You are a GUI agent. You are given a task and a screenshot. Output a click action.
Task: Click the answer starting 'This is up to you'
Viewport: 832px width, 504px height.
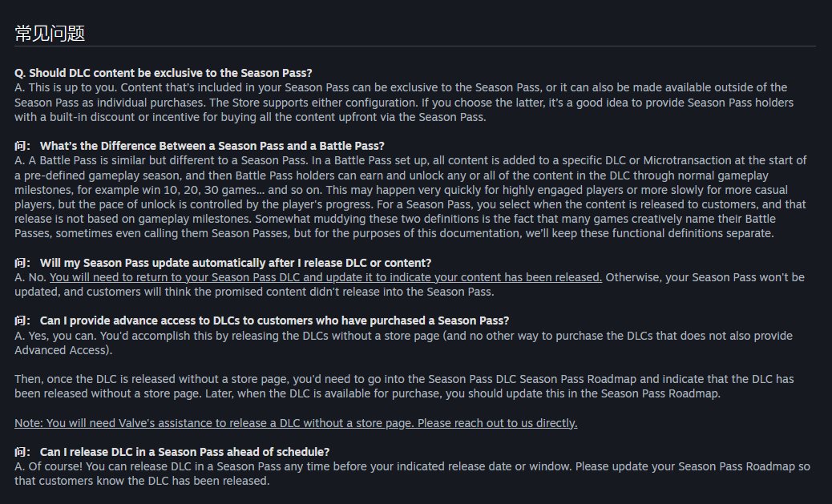tap(403, 103)
